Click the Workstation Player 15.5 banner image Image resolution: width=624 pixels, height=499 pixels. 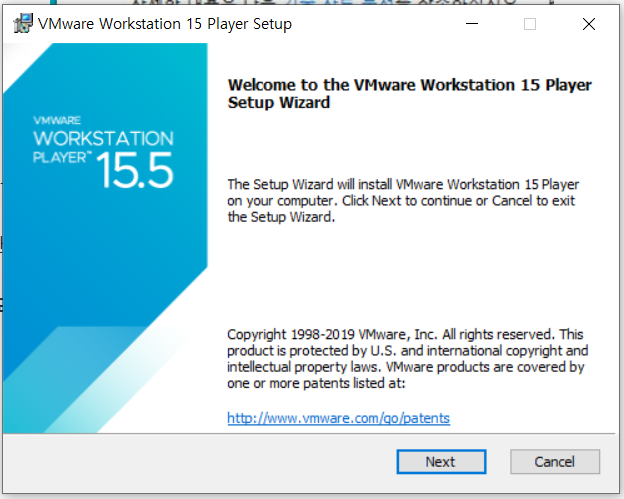[x=105, y=238]
